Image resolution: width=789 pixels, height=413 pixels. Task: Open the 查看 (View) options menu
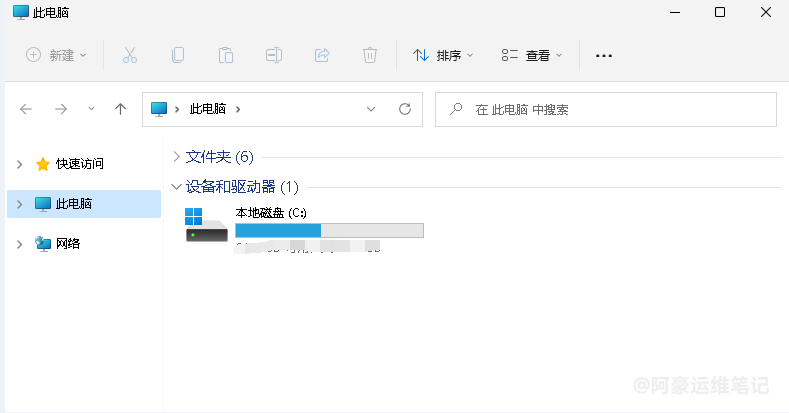click(x=532, y=56)
